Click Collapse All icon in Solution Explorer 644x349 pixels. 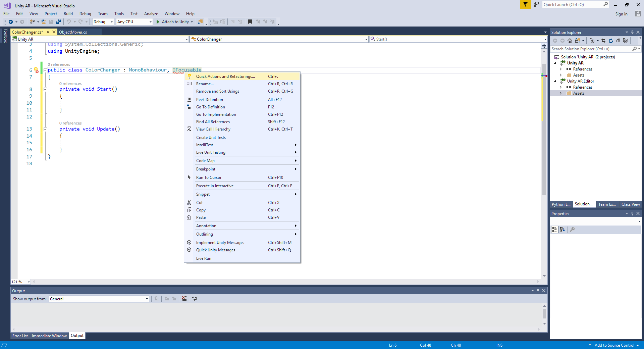point(618,41)
